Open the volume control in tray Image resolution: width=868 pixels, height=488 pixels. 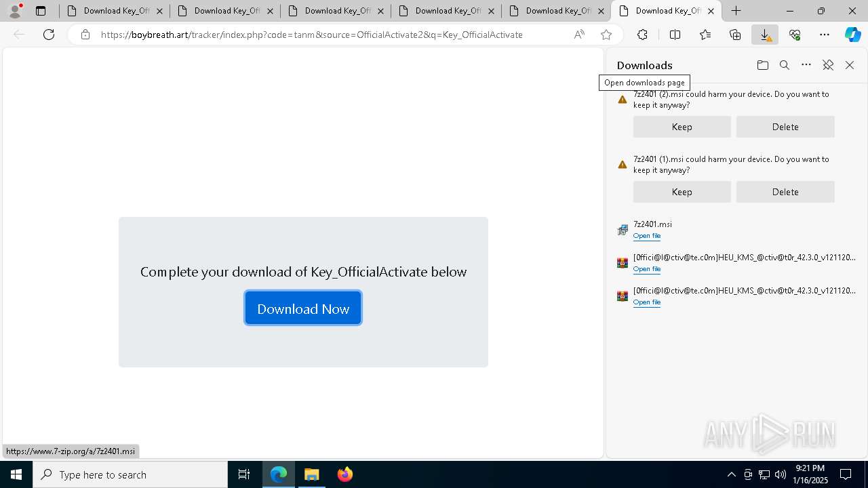781,474
